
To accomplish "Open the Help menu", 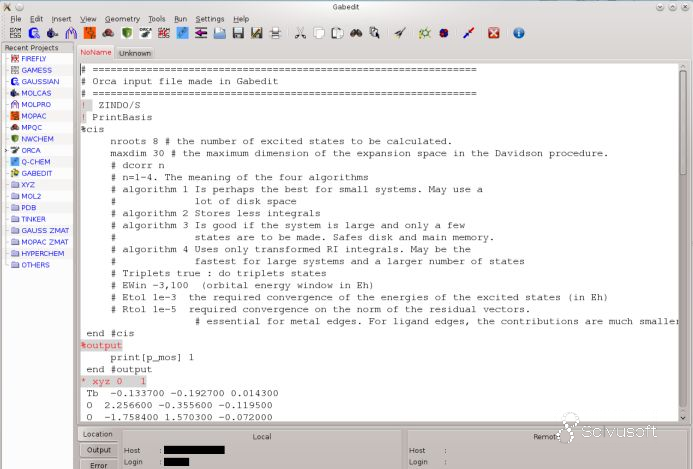I will pyautogui.click(x=241, y=19).
